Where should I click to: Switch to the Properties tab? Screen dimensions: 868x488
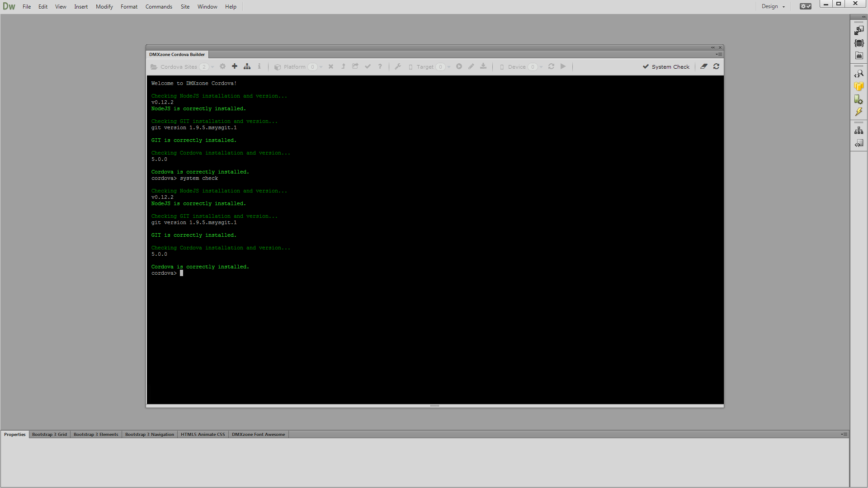15,434
